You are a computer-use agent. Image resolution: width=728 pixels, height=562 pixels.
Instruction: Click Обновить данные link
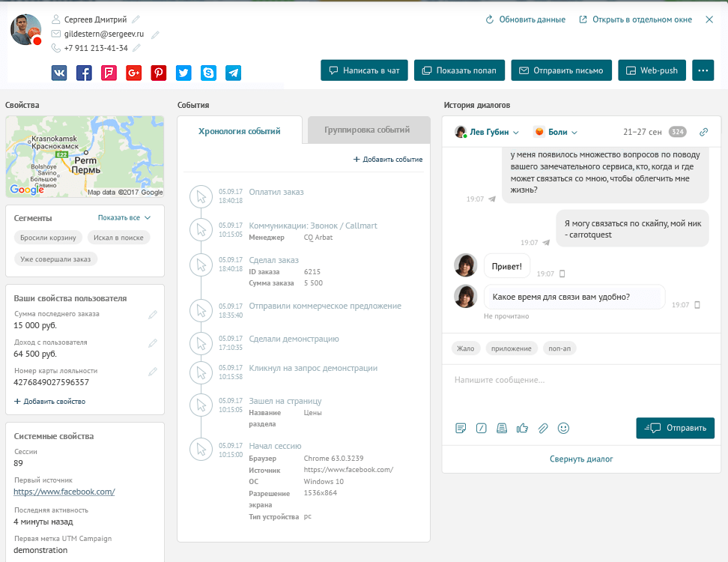coord(525,19)
